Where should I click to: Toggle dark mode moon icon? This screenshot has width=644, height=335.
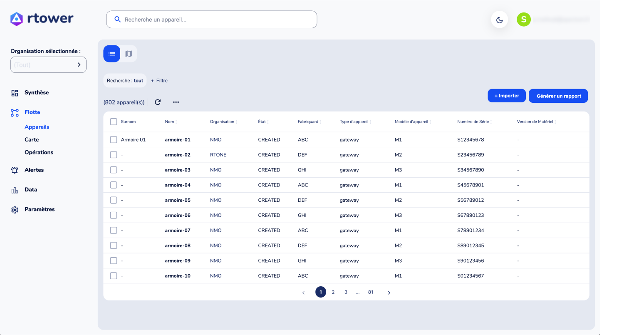[x=499, y=20]
